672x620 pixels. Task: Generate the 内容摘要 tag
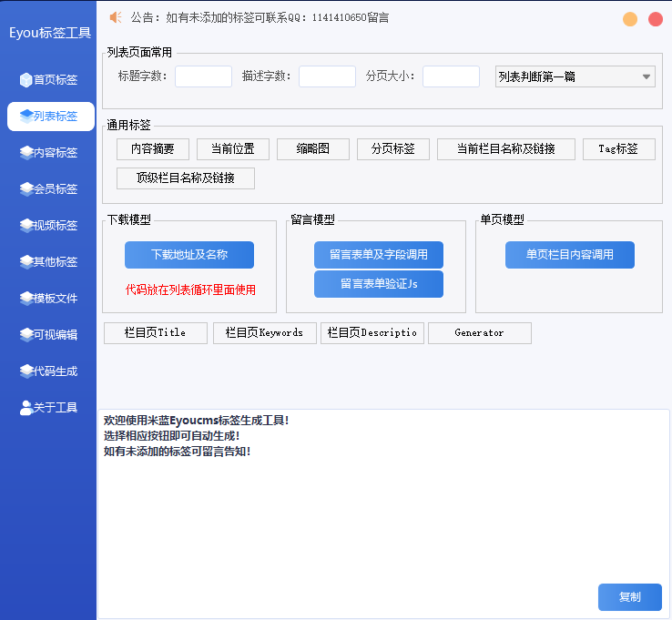tap(153, 149)
